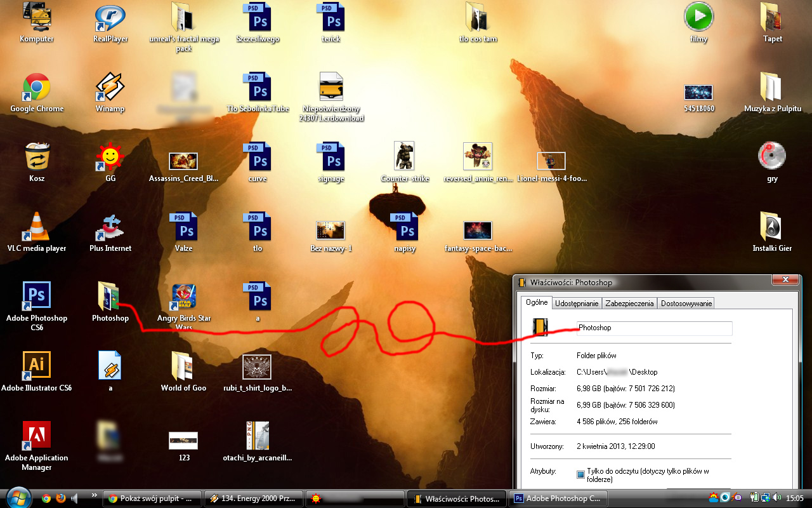Viewport: 812px width, 508px height.
Task: Switch to the 134. Energy 2000 Winamp task
Action: pos(254,498)
